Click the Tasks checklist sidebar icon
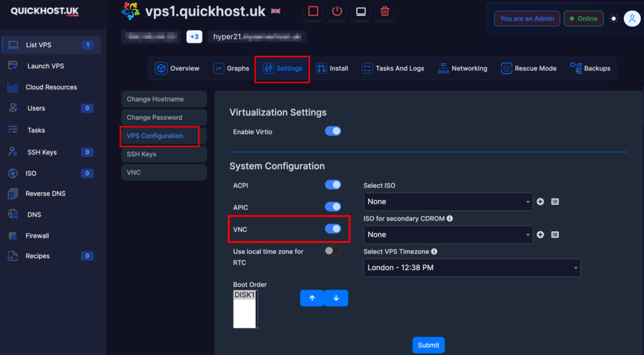Screen dimensions: 644x355 coord(13,129)
